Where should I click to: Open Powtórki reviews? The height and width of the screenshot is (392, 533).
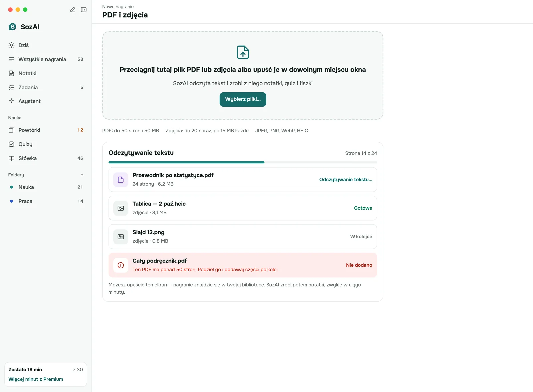point(46,130)
